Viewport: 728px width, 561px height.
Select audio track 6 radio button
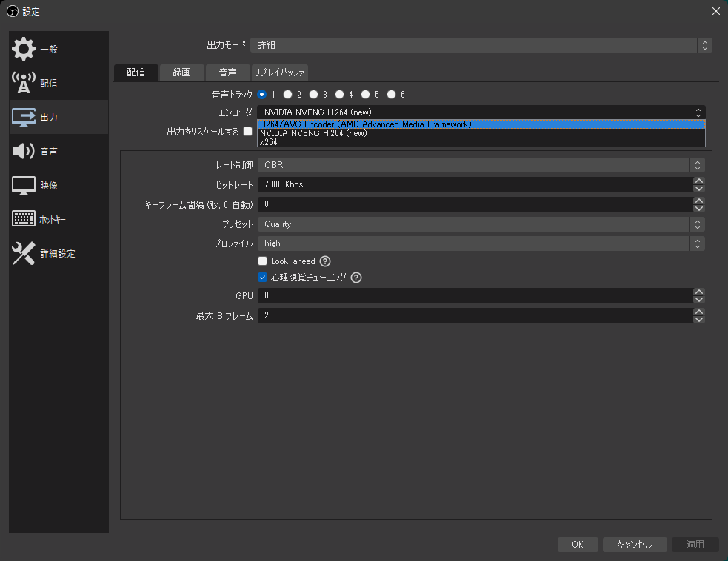[x=392, y=95]
